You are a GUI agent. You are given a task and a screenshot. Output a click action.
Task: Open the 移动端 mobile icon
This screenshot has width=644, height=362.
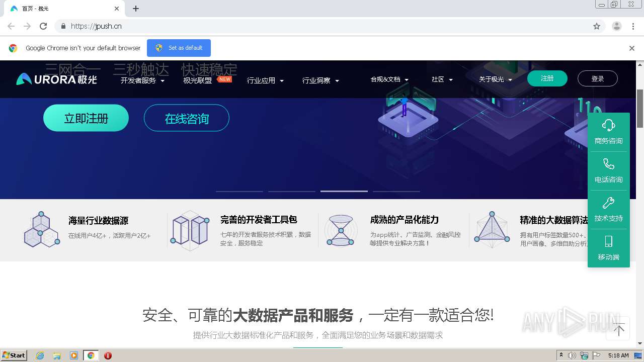click(608, 241)
